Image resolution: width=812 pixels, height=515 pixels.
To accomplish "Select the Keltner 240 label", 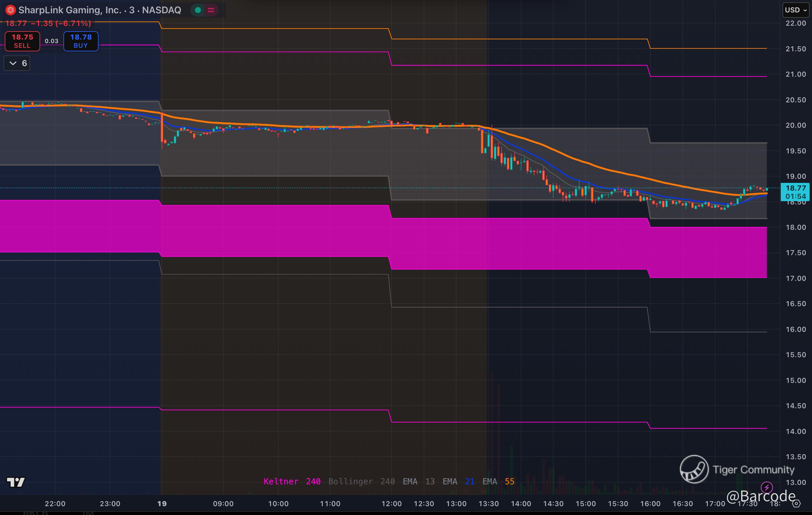I will pos(292,481).
